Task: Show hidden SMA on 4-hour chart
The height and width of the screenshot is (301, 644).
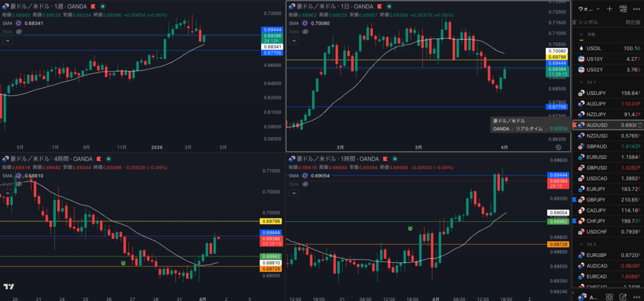Action: click(x=18, y=184)
